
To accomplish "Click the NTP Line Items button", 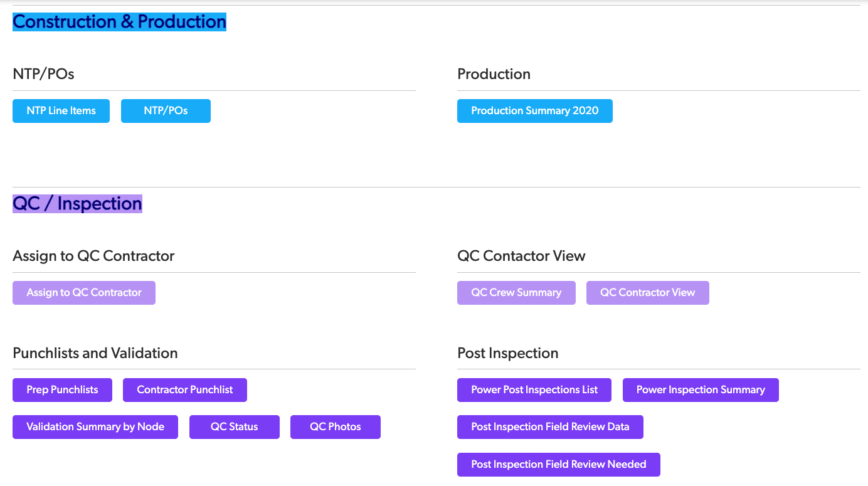I will click(61, 111).
